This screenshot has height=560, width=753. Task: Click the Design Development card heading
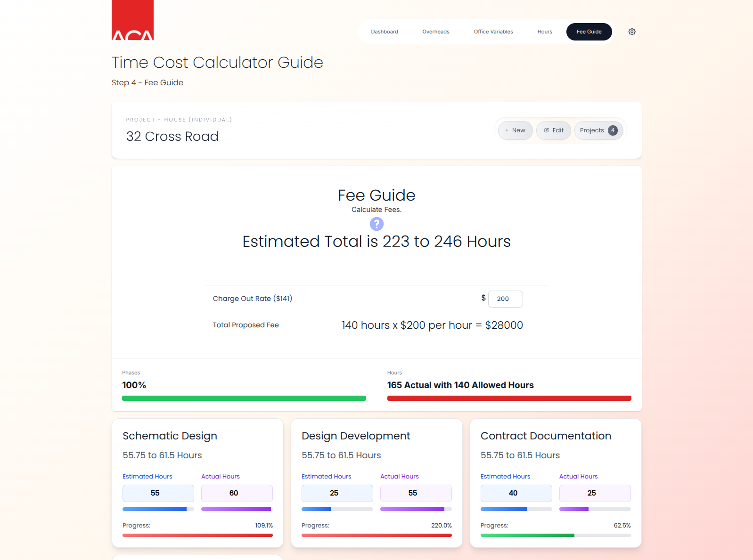pos(356,436)
